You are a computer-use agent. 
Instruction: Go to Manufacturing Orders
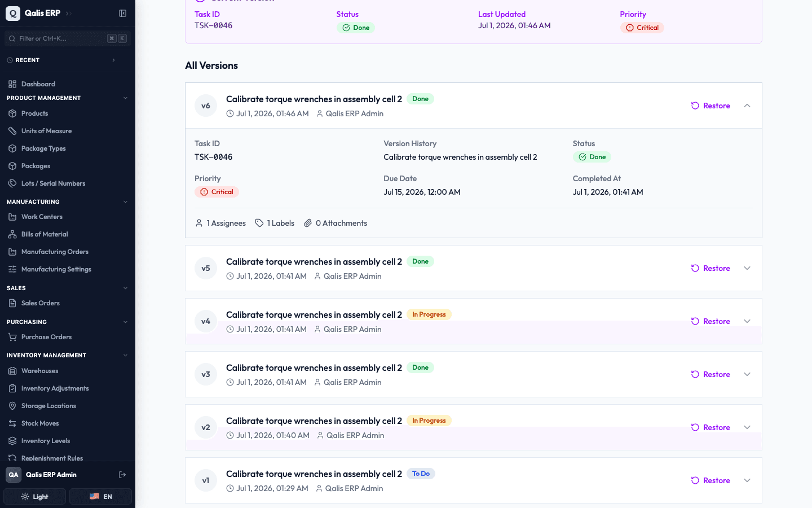click(x=68, y=252)
